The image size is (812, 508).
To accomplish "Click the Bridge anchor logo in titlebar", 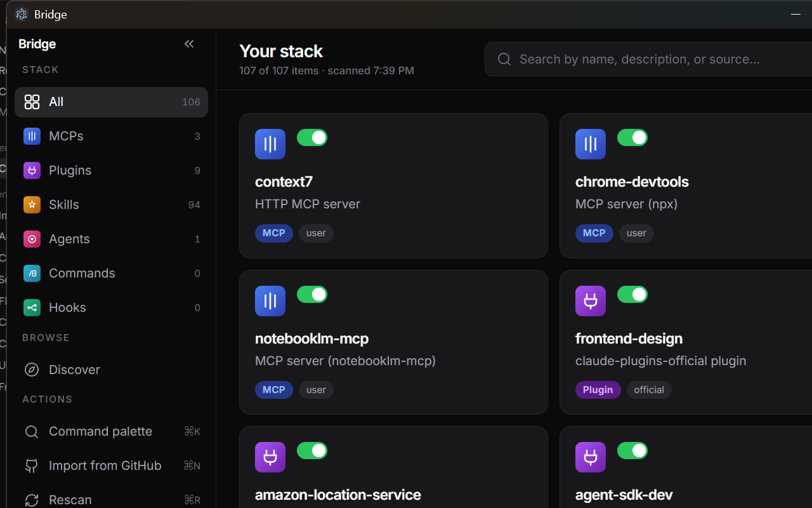I will (21, 13).
